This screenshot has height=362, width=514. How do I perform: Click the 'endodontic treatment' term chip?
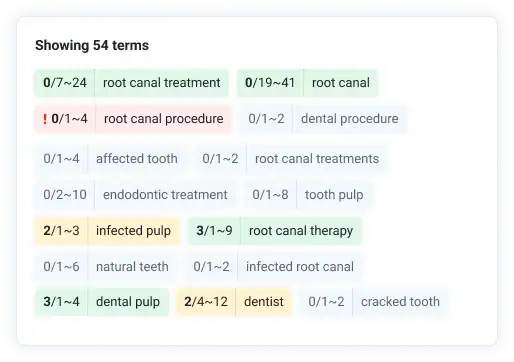(135, 195)
